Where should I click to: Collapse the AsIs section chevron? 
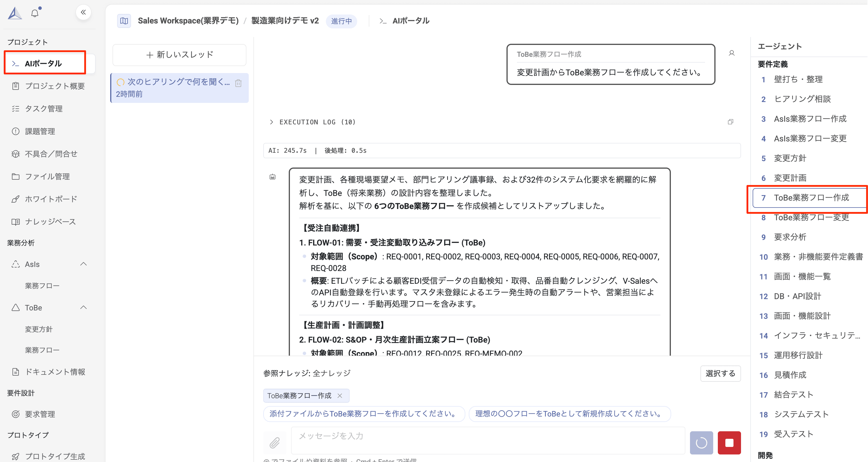tap(83, 264)
